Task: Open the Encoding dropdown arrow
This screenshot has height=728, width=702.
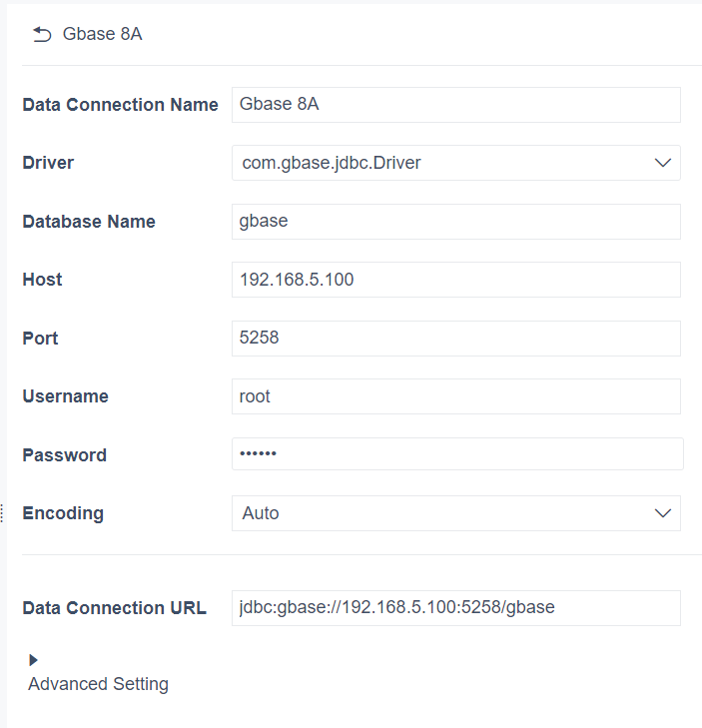Action: [663, 513]
